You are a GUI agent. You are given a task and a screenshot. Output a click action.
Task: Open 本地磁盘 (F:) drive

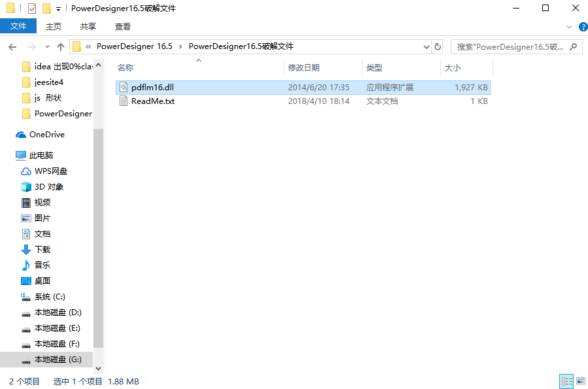(50, 344)
